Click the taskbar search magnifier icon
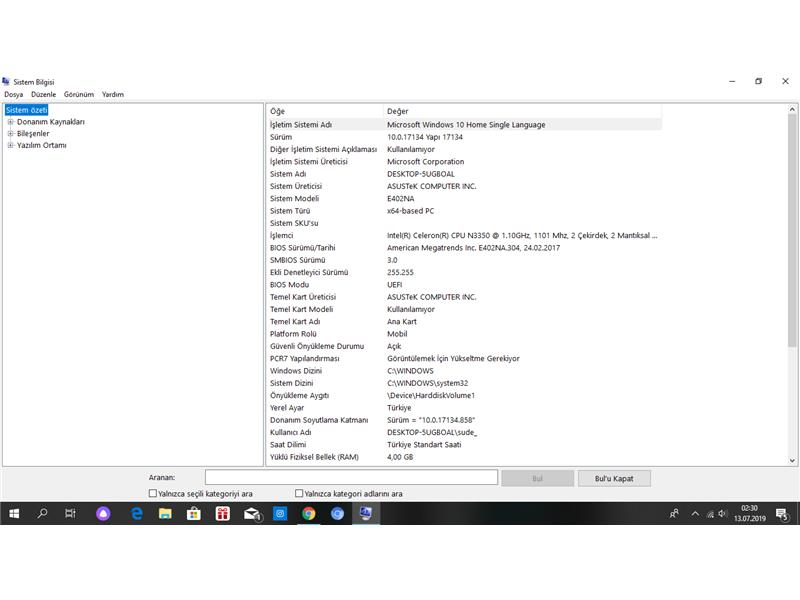Screen dimensions: 800x600 42,513
